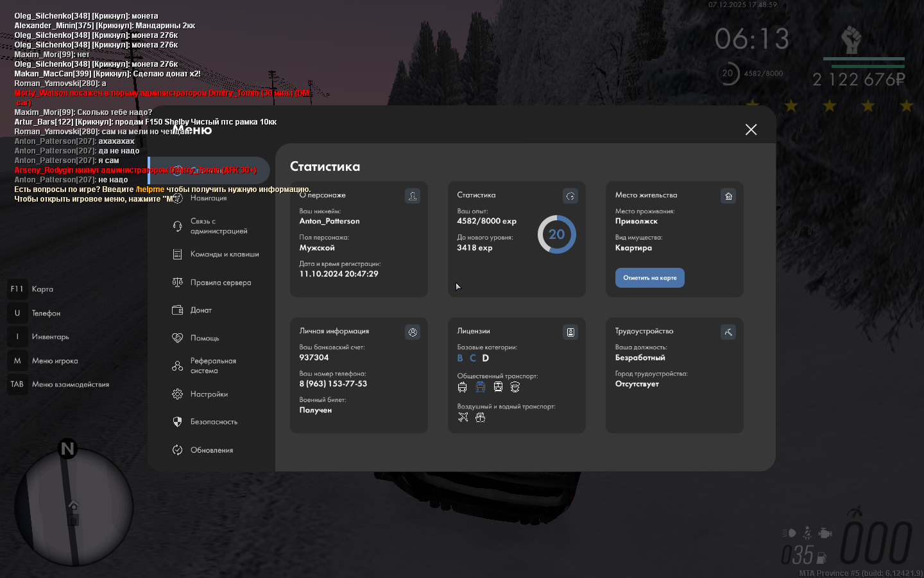Viewport: 924px width, 578px height.
Task: Click the tools icon in Трудоустройство card
Action: 728,332
